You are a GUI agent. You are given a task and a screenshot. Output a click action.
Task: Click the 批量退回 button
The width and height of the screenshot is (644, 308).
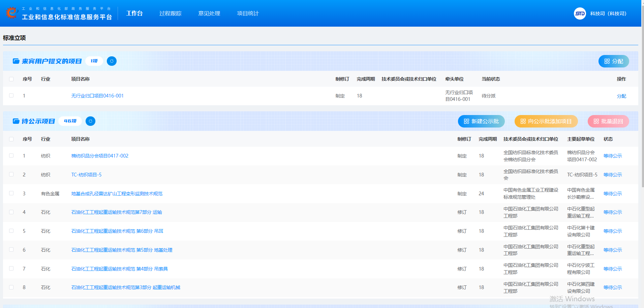608,121
